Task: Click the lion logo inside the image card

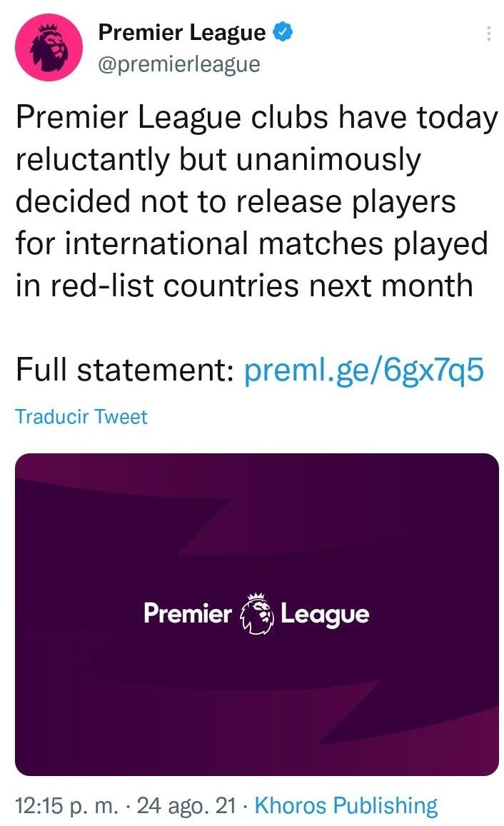Action: (256, 613)
